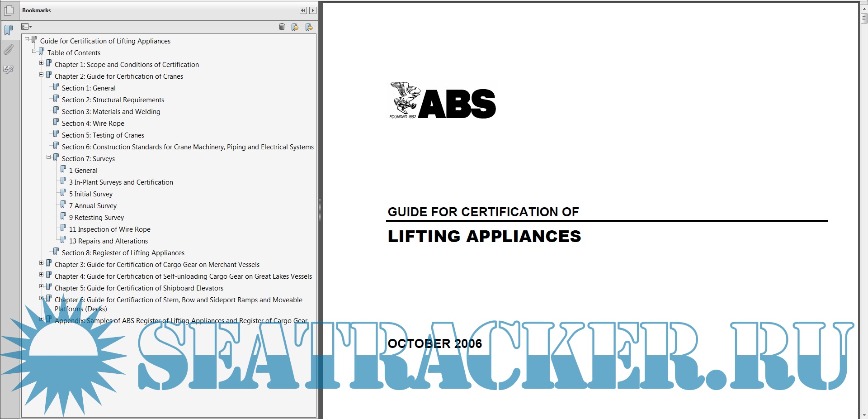Expand Chapter 1 bookmark node

tap(42, 63)
